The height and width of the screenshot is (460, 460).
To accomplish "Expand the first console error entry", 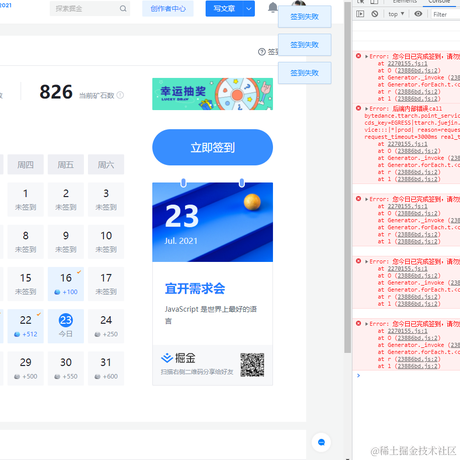I will pyautogui.click(x=366, y=56).
